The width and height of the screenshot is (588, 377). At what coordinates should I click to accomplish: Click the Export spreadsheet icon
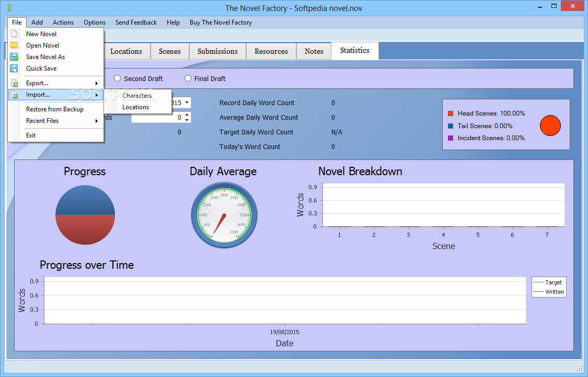click(x=15, y=83)
